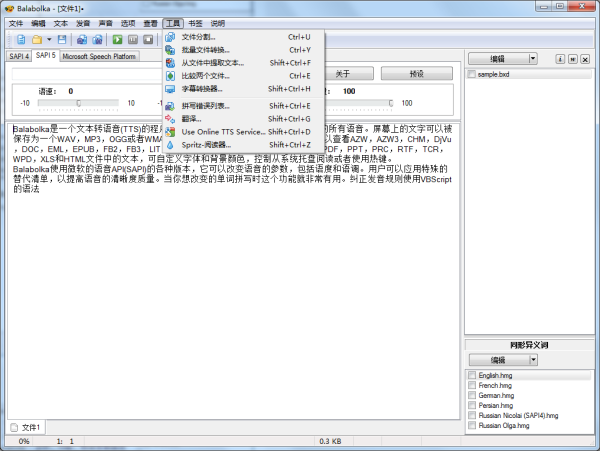Expand the homograph panel 编辑 dropdown arrow
This screenshot has width=600, height=451.
pyautogui.click(x=531, y=359)
